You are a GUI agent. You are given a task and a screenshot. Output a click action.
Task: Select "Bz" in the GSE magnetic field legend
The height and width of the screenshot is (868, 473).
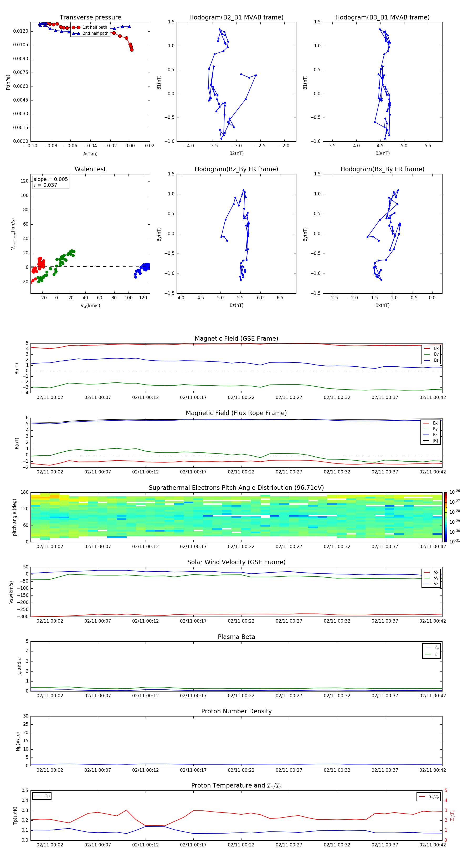(431, 360)
